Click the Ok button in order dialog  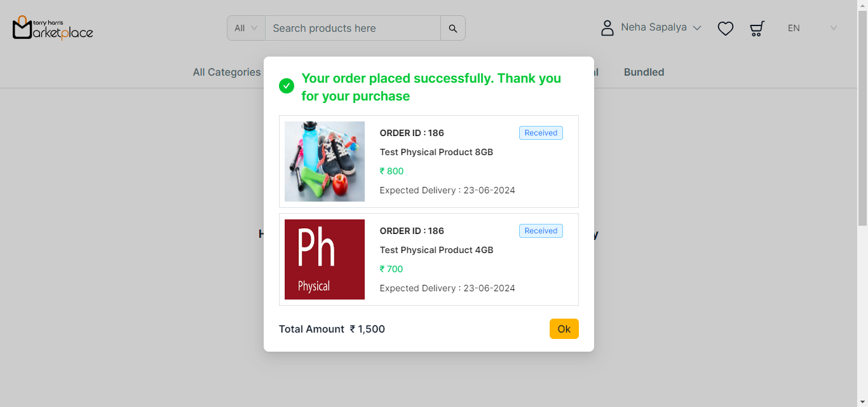[x=564, y=329]
